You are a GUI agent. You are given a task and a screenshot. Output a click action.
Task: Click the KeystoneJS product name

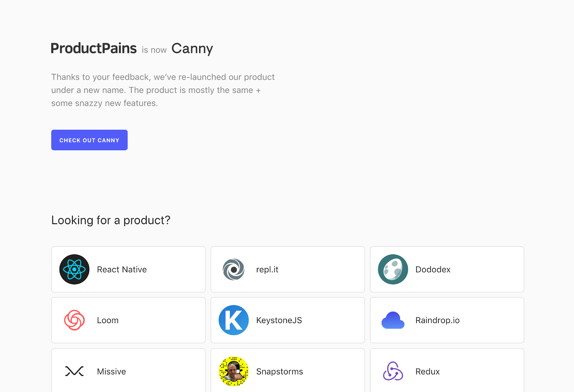pyautogui.click(x=279, y=320)
